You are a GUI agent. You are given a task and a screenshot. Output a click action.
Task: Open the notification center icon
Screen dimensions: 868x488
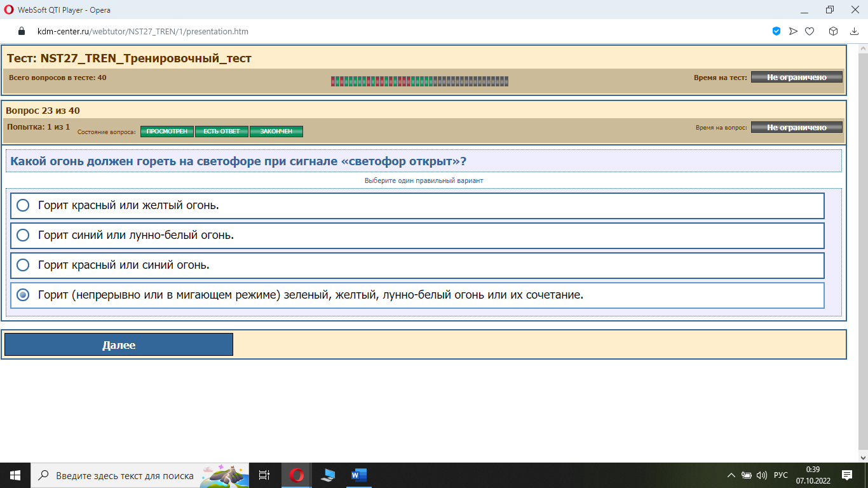[x=847, y=475]
